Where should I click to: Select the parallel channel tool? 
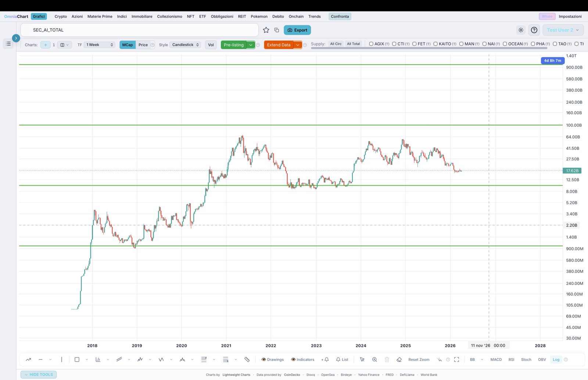[119, 359]
